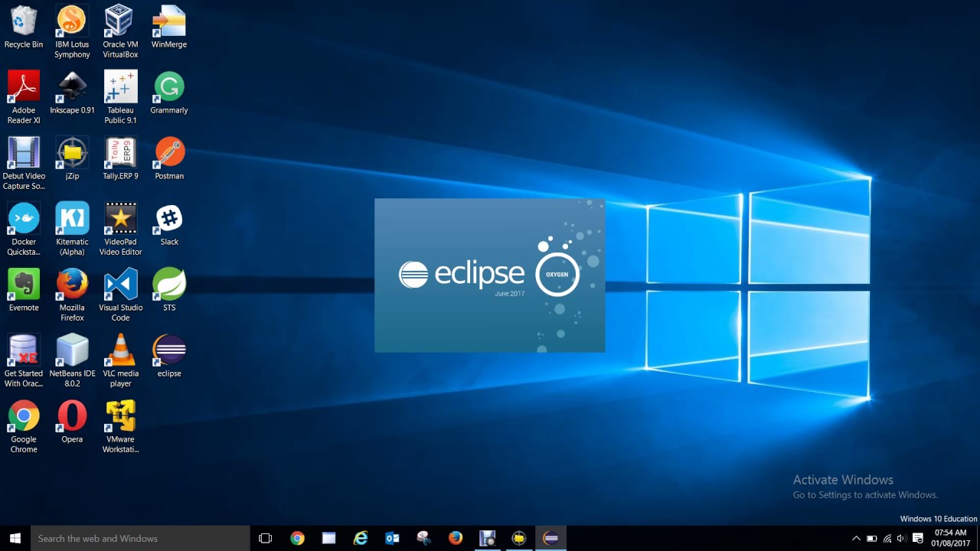
Task: Click the Search the web and Windows box
Action: [x=140, y=538]
